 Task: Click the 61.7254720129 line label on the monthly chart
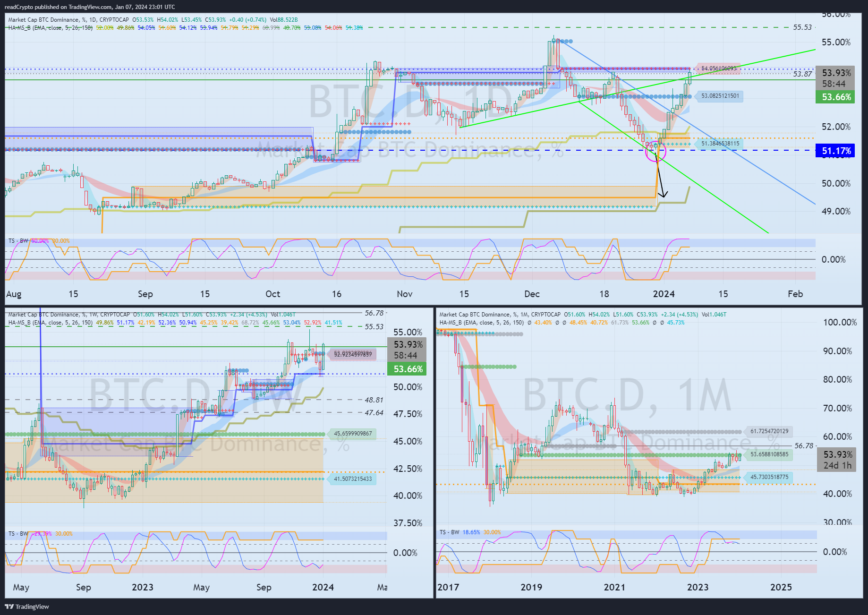click(769, 431)
